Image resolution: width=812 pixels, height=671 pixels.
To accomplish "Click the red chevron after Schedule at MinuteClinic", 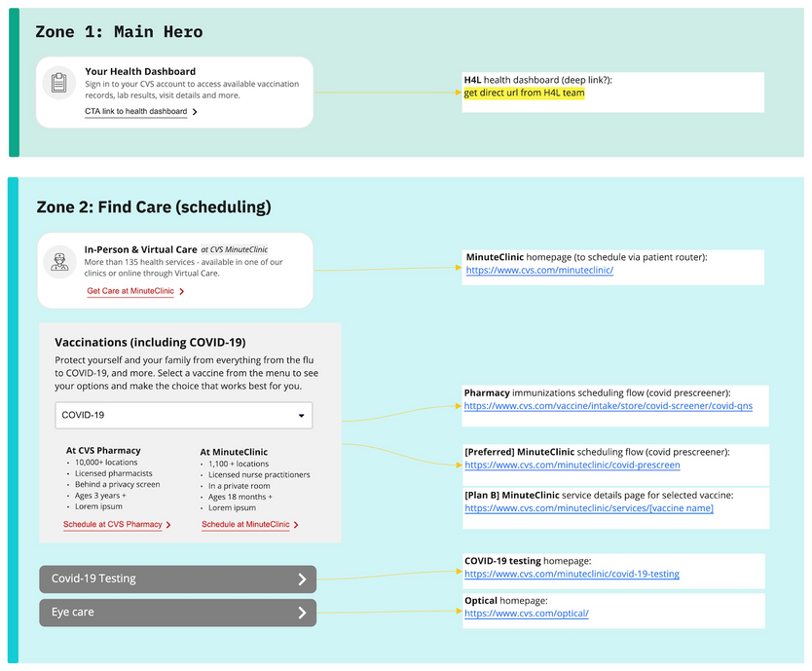I will click(x=296, y=525).
